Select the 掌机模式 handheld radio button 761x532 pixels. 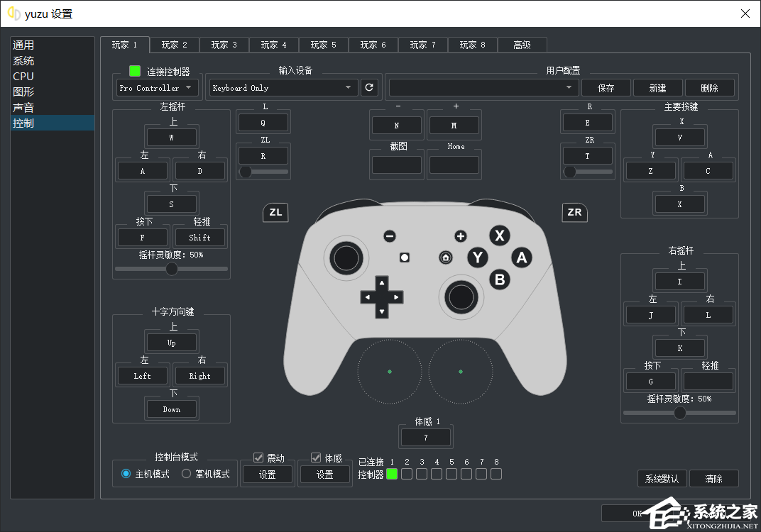(x=187, y=474)
